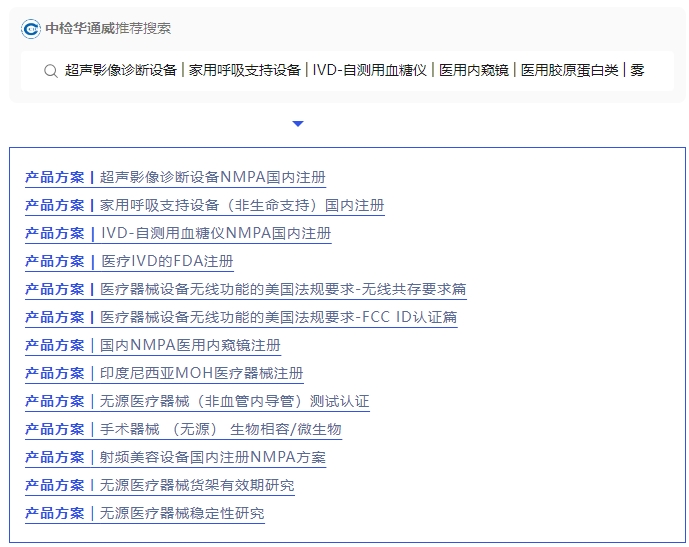Click the 中检华通威 logo icon

pos(32,29)
